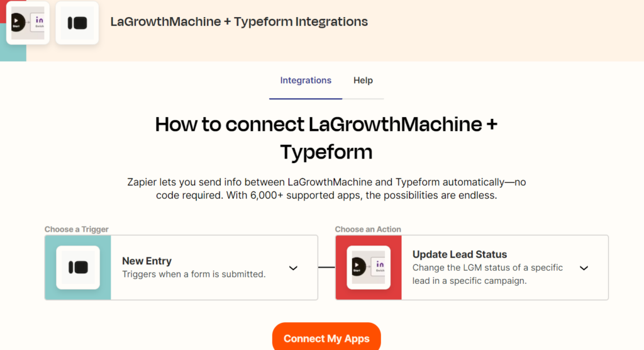
Task: Click the LaGrowthMachine icon in the action card
Action: (369, 268)
